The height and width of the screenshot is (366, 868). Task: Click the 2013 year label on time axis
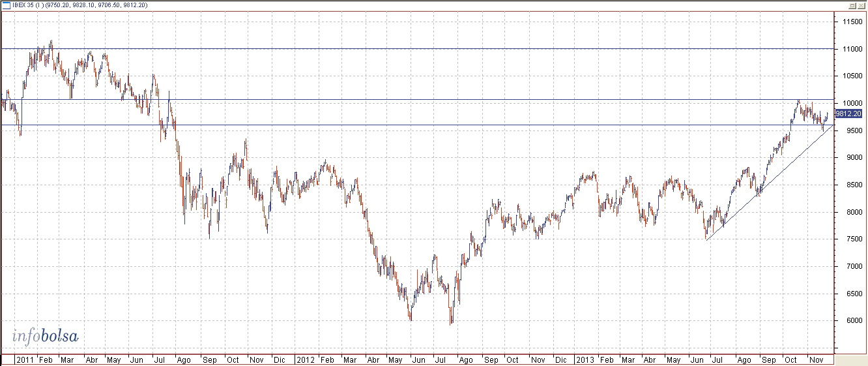[x=586, y=359]
